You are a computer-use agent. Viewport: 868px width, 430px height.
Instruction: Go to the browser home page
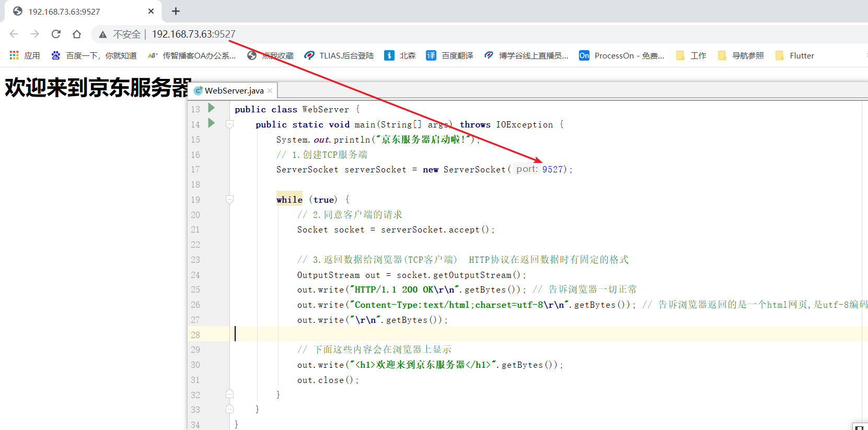tap(77, 34)
